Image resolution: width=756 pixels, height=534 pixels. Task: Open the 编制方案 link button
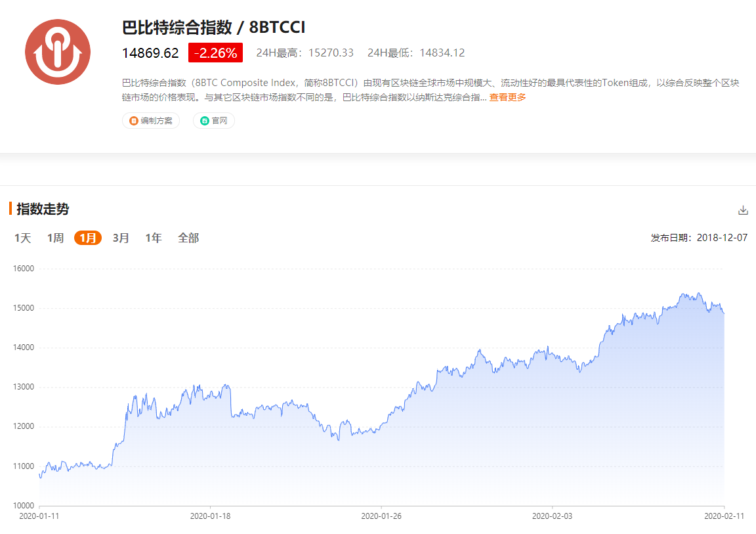tap(151, 121)
